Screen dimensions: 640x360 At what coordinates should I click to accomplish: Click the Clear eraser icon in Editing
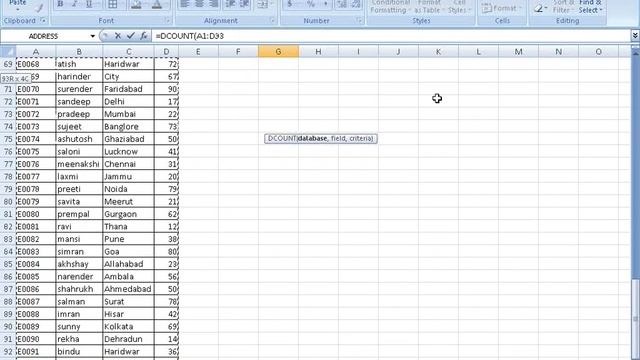[539, 8]
